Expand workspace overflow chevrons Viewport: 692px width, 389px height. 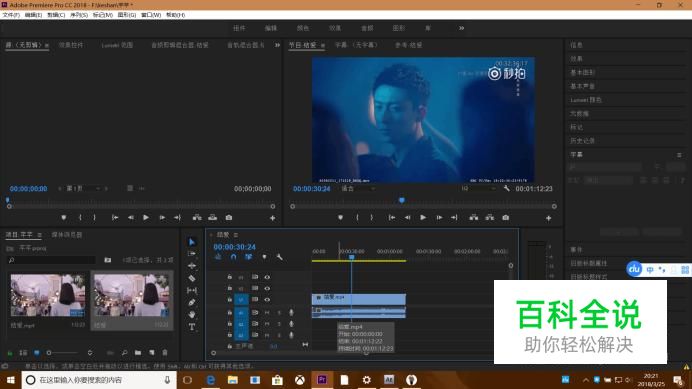(461, 28)
